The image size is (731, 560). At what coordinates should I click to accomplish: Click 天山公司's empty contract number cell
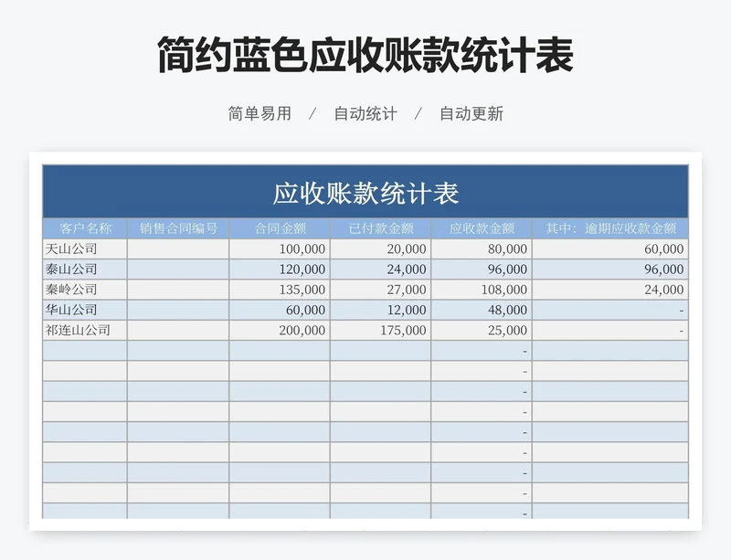(178, 249)
